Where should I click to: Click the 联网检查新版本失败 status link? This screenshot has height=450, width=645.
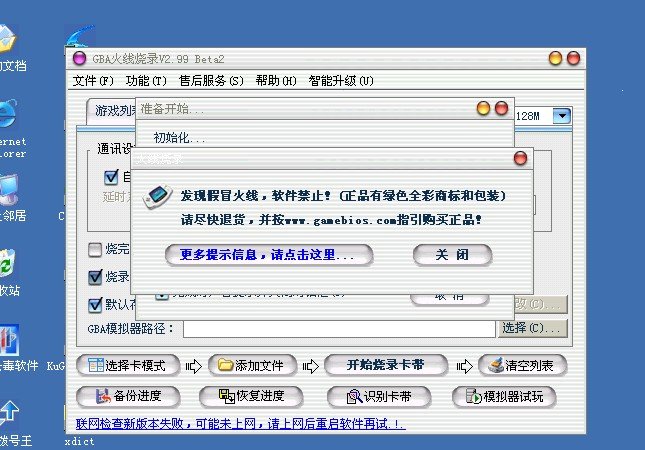tap(241, 424)
